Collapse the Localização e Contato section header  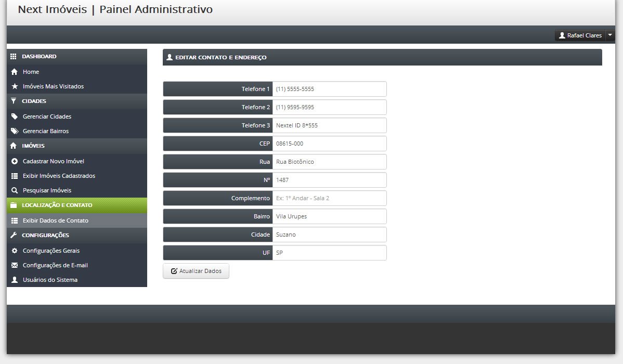pos(76,205)
